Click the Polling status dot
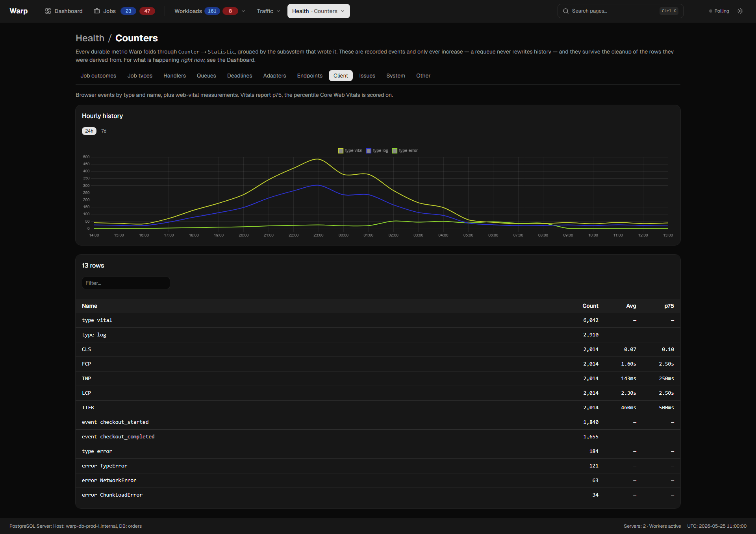Viewport: 756px width, 534px height. [x=711, y=11]
